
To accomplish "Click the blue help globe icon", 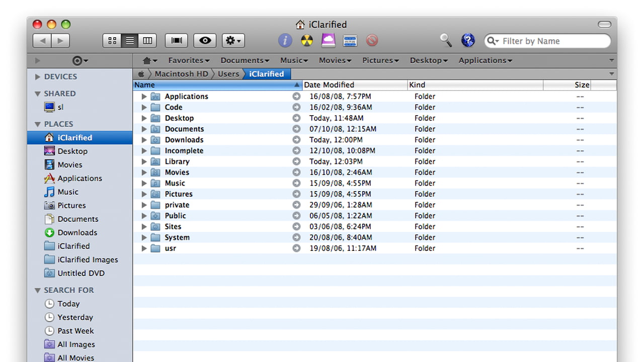I will 468,40.
